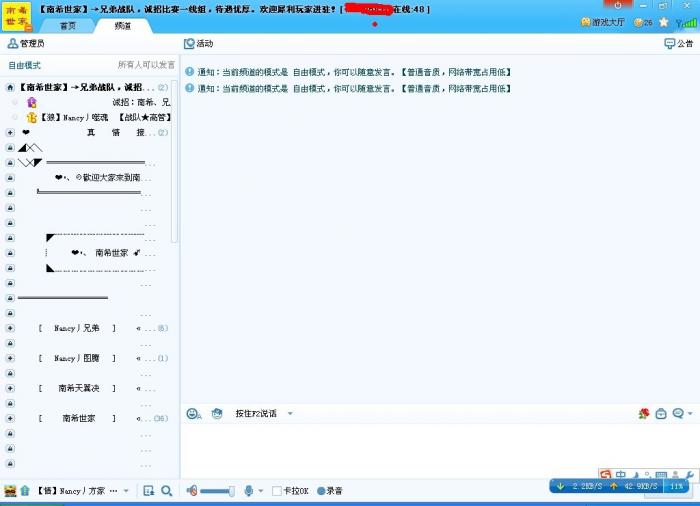Toggle the microphone icon
The width and height of the screenshot is (700, 506).
tap(249, 491)
